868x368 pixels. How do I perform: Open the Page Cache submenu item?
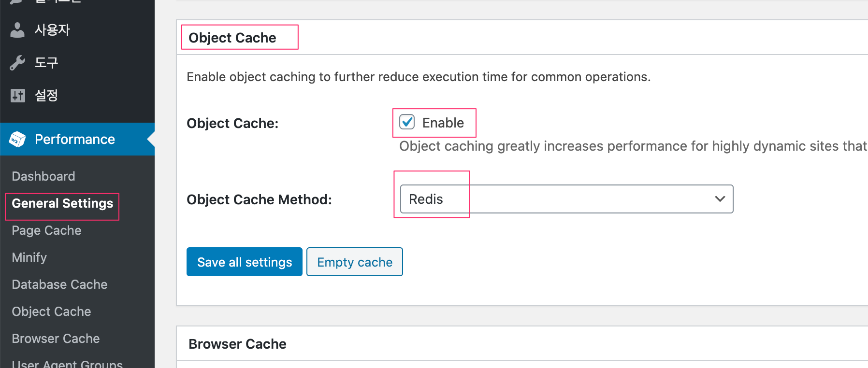click(x=46, y=230)
